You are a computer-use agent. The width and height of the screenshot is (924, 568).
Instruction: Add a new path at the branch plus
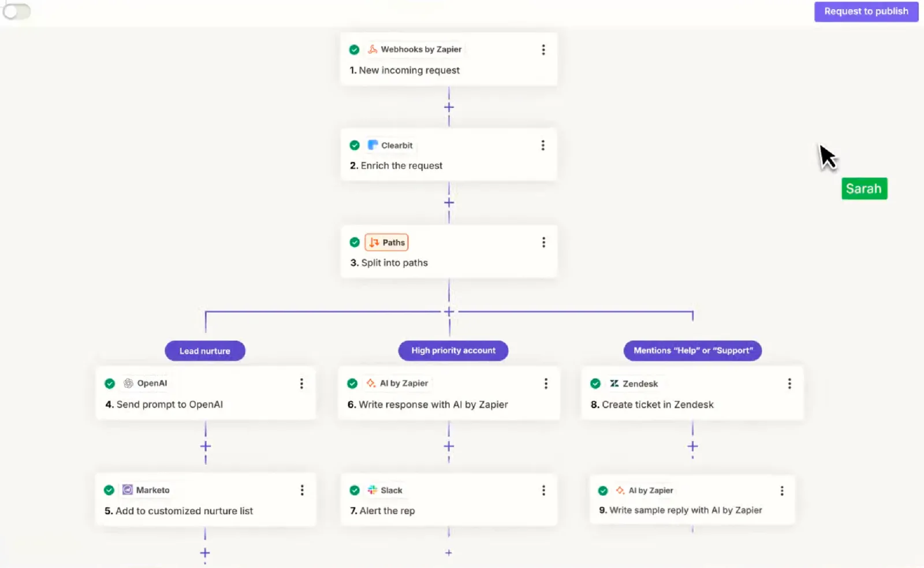click(449, 312)
